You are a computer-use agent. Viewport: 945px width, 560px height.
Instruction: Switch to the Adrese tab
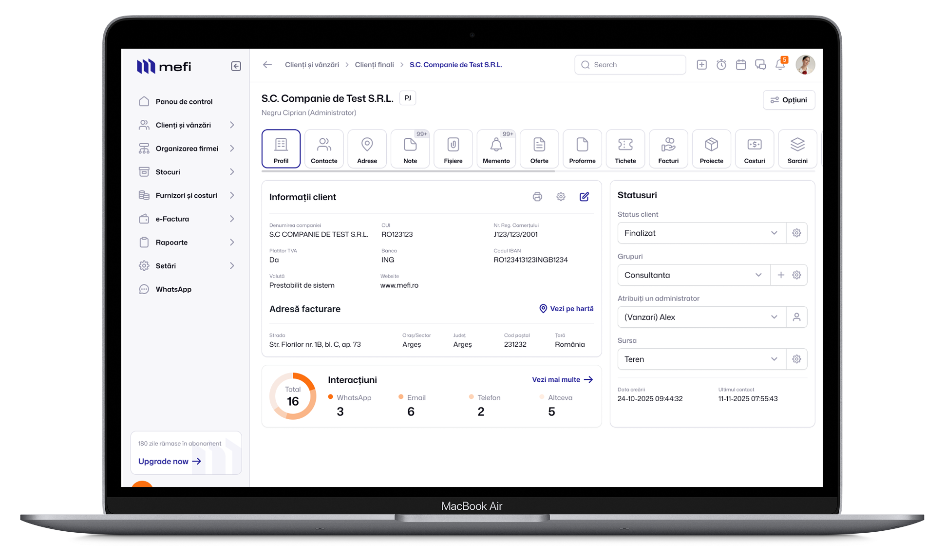(x=367, y=149)
